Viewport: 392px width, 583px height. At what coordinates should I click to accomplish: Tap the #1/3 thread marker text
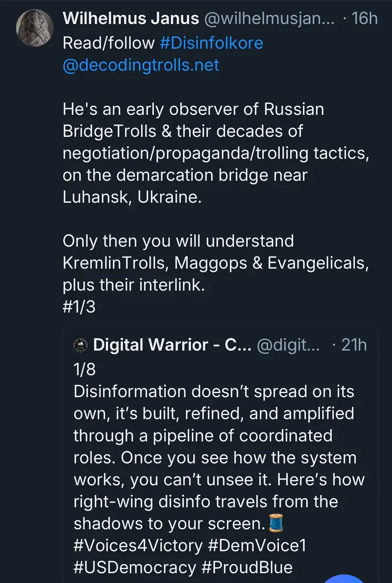80,309
